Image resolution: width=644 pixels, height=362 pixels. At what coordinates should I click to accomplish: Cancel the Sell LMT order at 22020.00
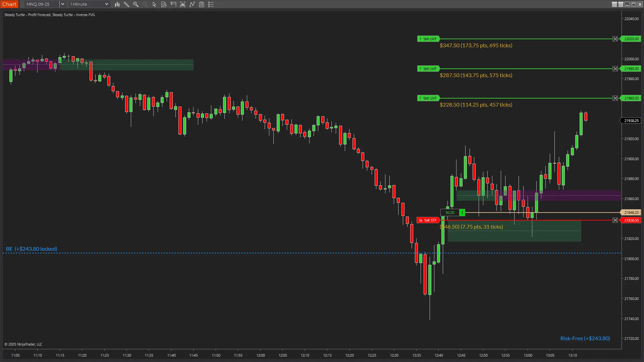pyautogui.click(x=615, y=39)
